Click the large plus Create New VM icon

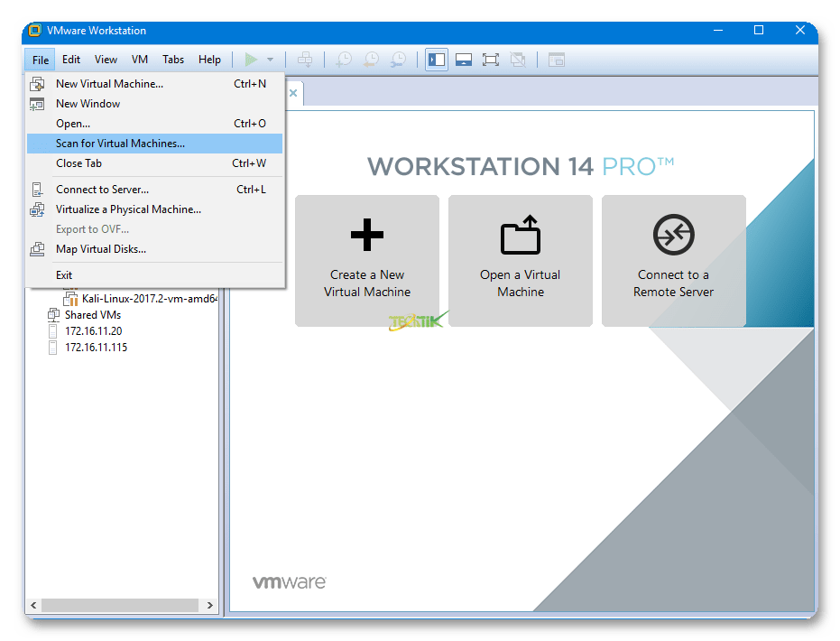[367, 236]
